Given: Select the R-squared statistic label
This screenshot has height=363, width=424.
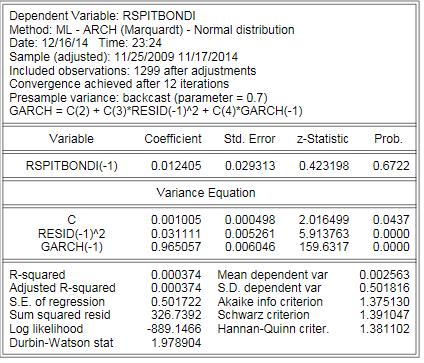Looking at the screenshot, I should tap(37, 275).
